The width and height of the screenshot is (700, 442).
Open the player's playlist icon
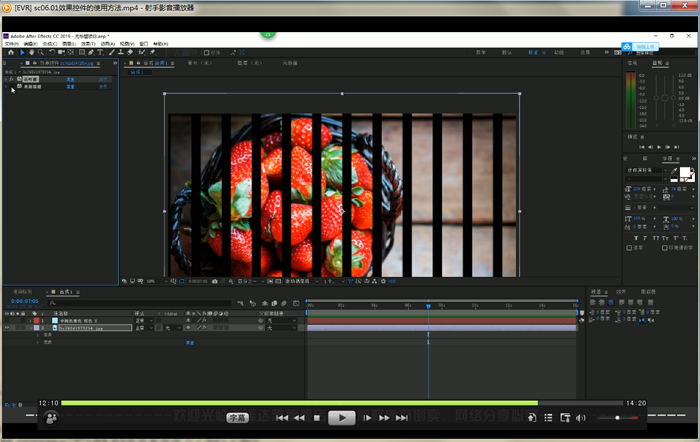pos(548,418)
